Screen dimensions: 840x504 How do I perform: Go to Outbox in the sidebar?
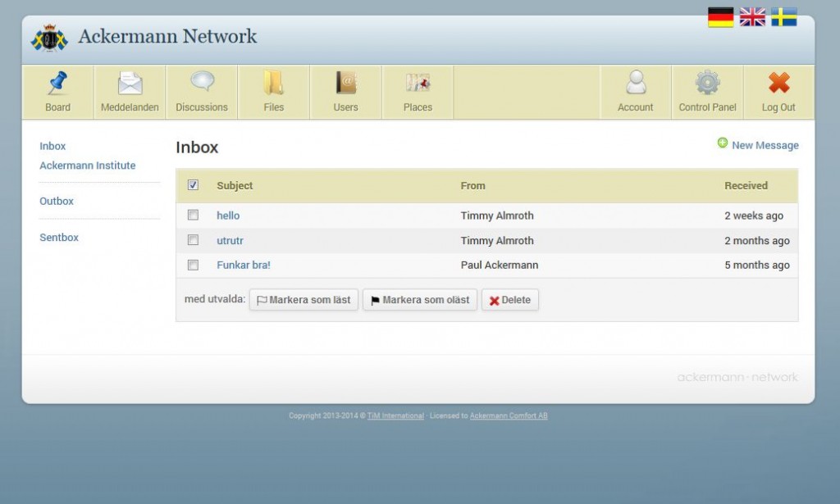coord(57,201)
